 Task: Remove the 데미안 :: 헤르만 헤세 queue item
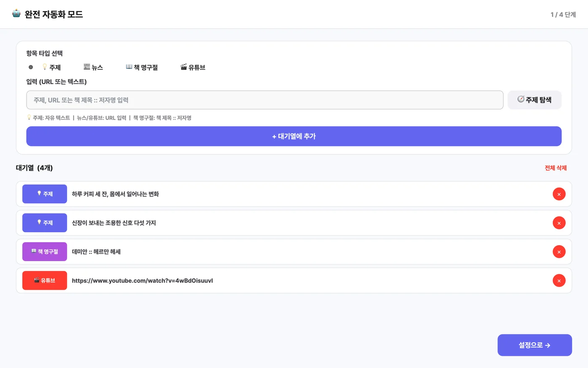[x=559, y=252]
